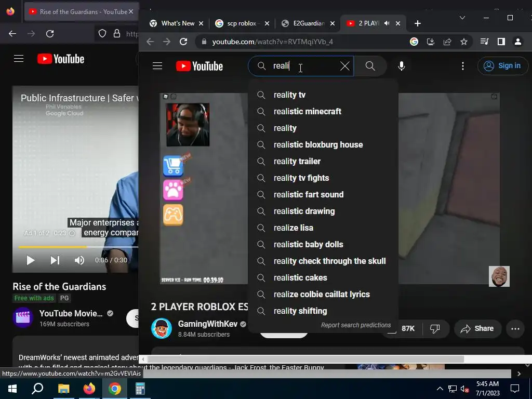Click the YouTube search magnifier button
Screen dimensions: 532x399
click(370, 66)
